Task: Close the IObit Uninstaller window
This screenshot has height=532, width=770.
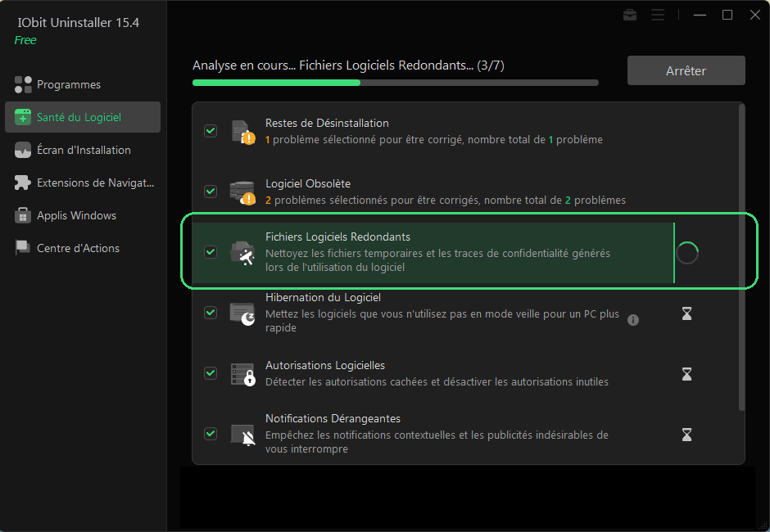Action: tap(755, 16)
